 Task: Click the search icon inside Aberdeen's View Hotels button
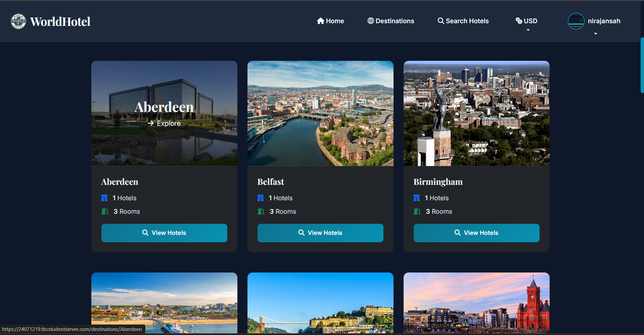point(145,233)
